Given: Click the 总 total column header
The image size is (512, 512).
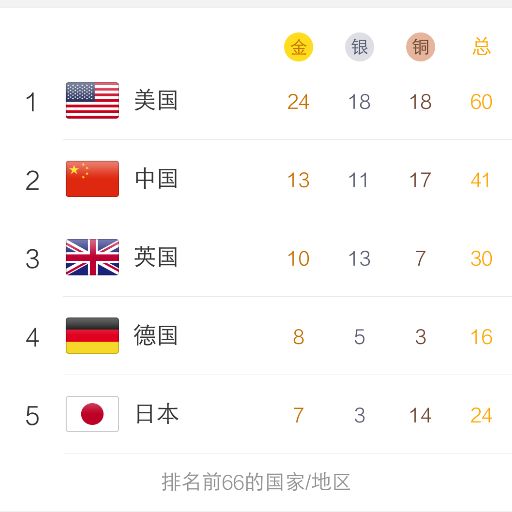Looking at the screenshot, I should tap(481, 47).
